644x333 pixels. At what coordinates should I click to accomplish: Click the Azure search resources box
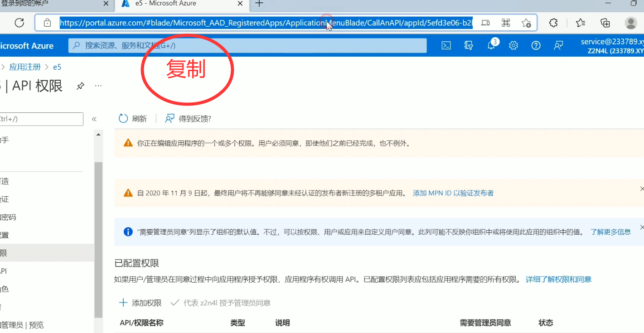click(x=247, y=45)
